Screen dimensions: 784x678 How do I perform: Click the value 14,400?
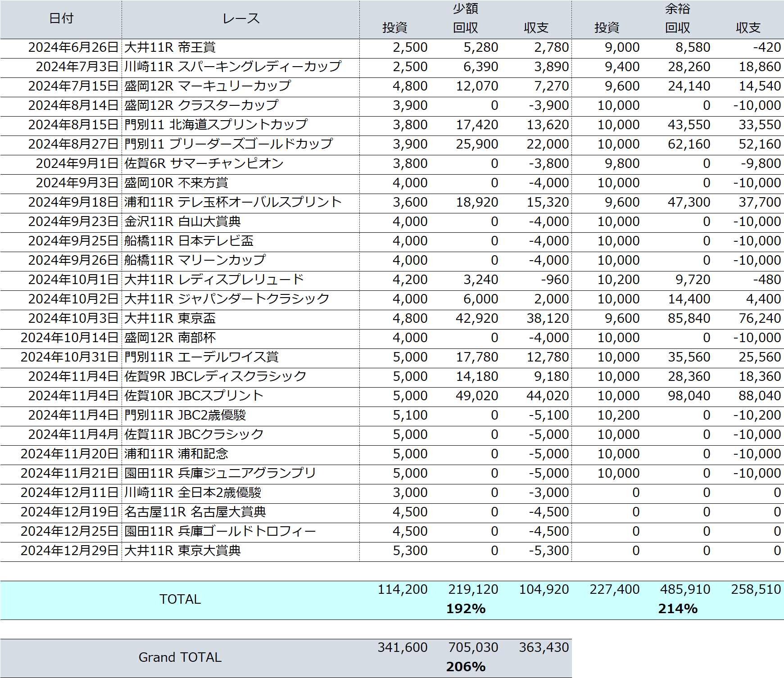(689, 299)
